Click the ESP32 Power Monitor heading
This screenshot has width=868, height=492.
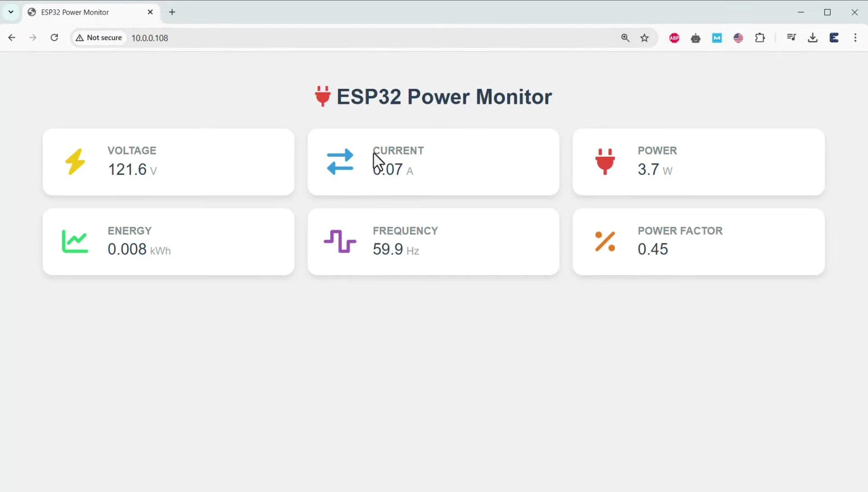click(444, 96)
